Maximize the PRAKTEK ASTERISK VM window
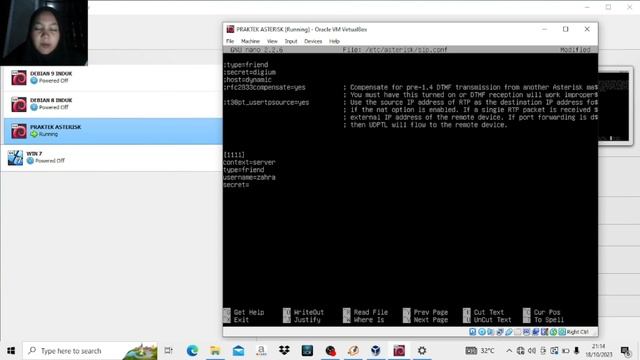Image resolution: width=640 pixels, height=360 pixels. click(565, 29)
